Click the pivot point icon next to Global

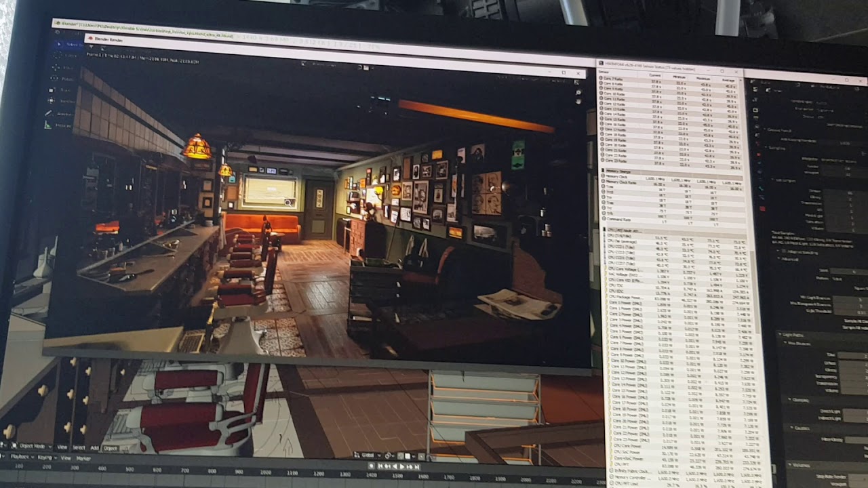[x=389, y=455]
